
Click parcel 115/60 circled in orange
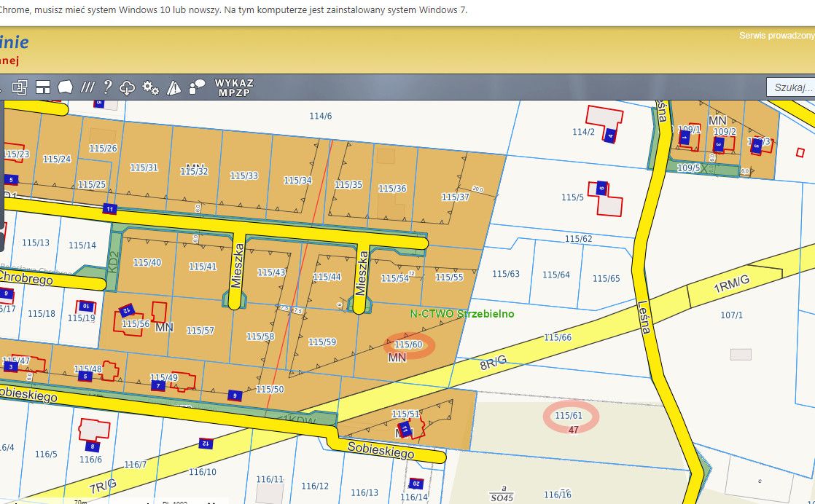pyautogui.click(x=408, y=344)
